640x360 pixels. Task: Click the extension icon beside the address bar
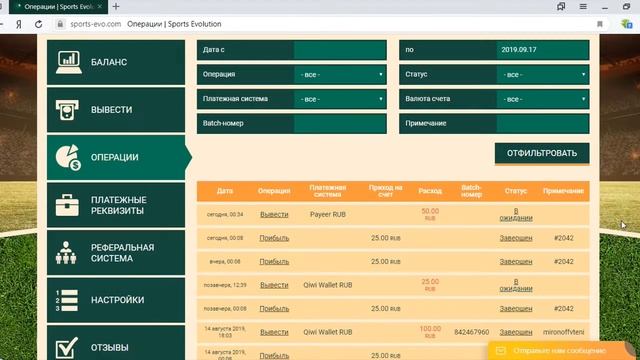tap(627, 24)
